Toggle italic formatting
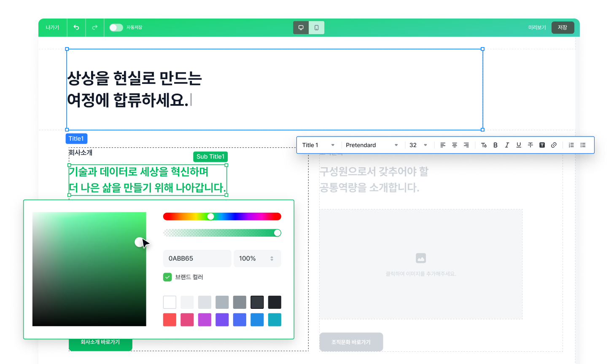 click(507, 145)
